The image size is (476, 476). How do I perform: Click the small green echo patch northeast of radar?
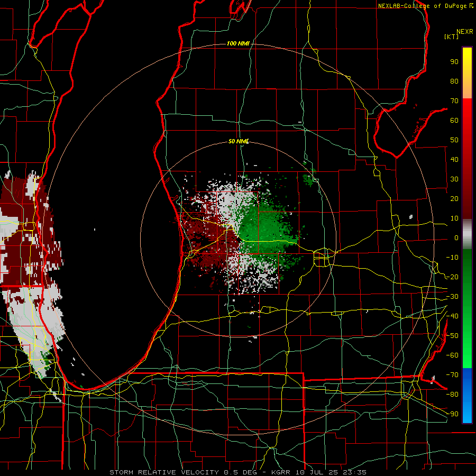309,179
